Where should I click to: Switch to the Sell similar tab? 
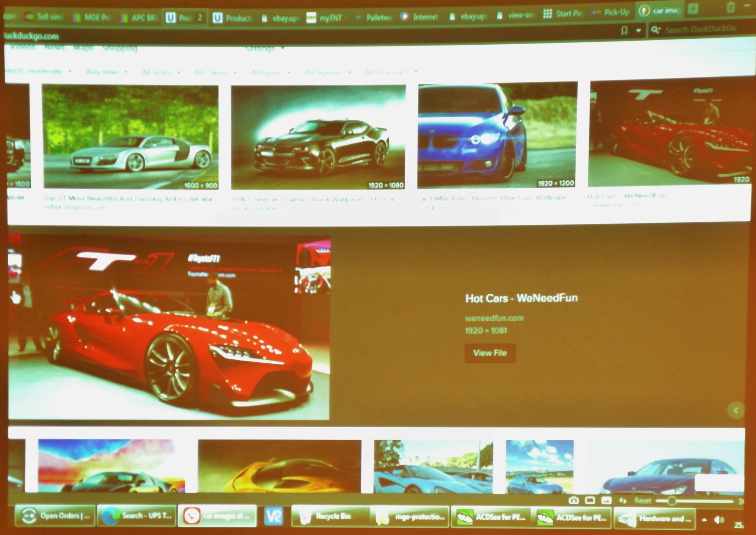tap(45, 17)
